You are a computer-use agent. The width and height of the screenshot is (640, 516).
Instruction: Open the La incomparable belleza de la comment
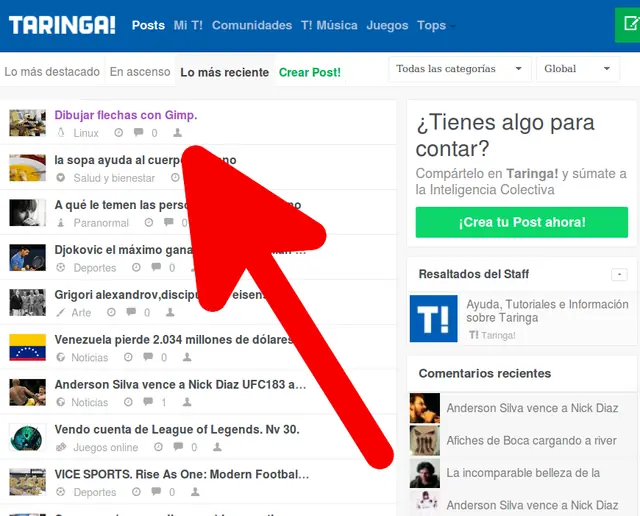pos(523,473)
